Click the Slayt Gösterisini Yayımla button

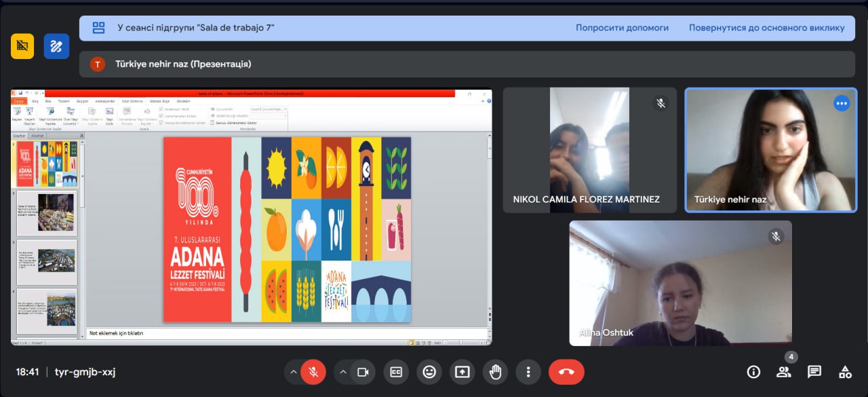point(50,115)
